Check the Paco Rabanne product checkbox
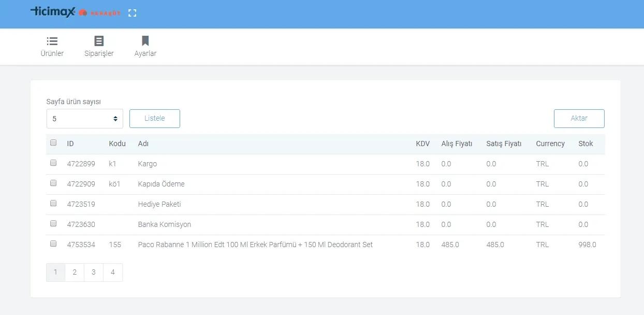This screenshot has height=315, width=644. click(x=53, y=244)
